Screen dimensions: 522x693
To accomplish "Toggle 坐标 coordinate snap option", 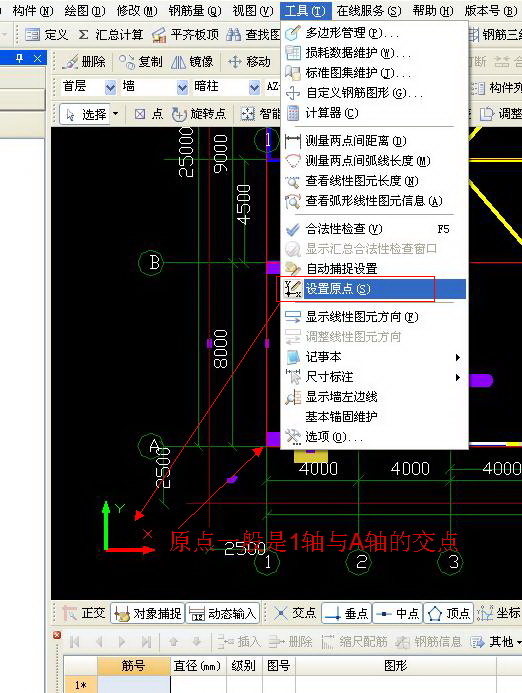I will tap(499, 613).
